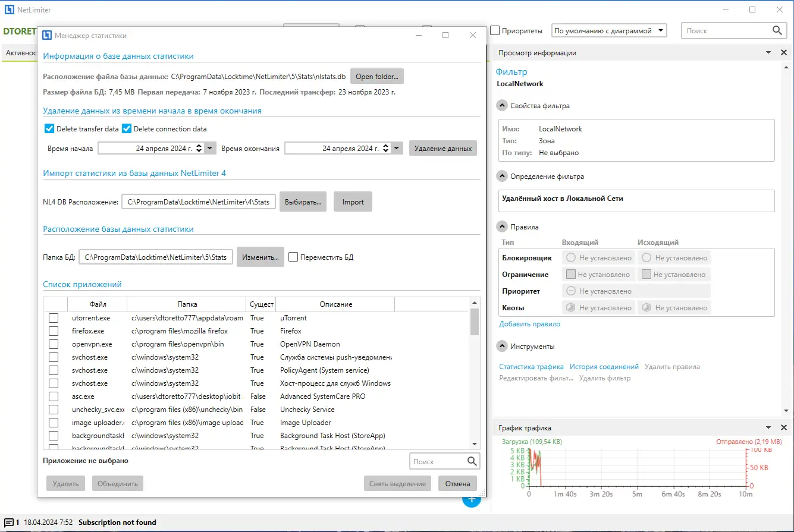Click Отмена to cancel the dialog
The width and height of the screenshot is (794, 532).
tap(458, 483)
